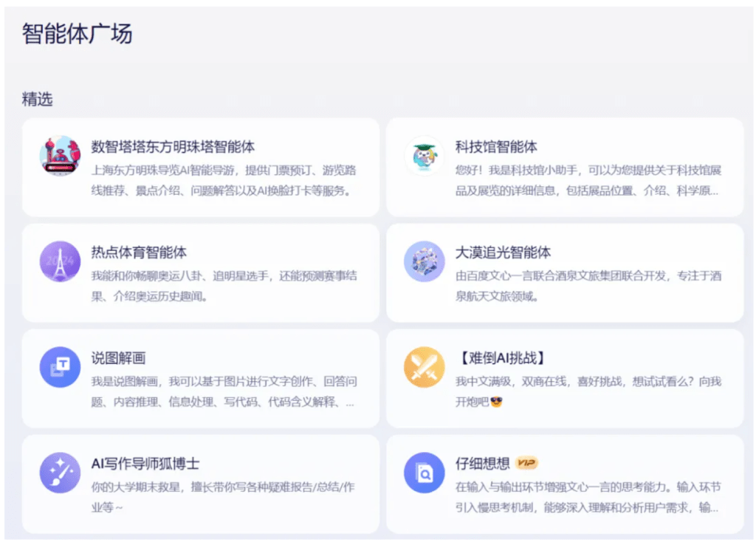Image resolution: width=756 pixels, height=542 pixels.
Task: Click the 大漠追光 description mentioning 酒泉文旅集团
Action: pos(588,286)
